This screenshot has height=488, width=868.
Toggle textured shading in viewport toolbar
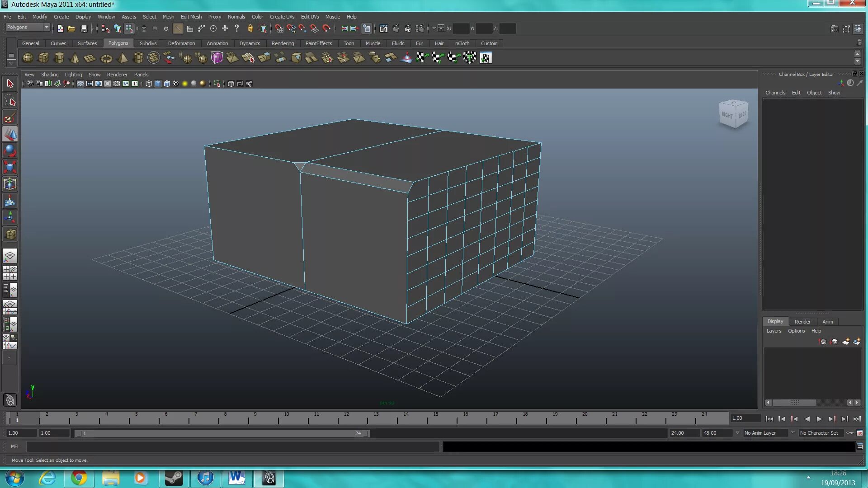pyautogui.click(x=175, y=84)
